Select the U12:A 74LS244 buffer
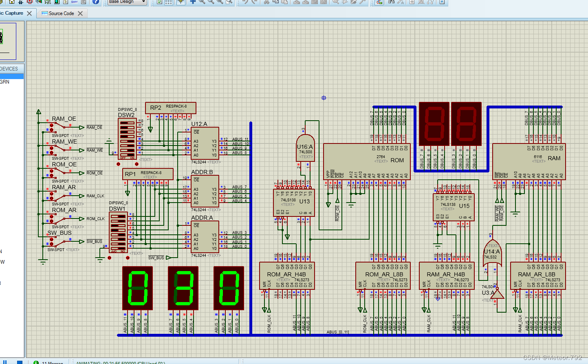The height and width of the screenshot is (364, 588). tap(205, 143)
